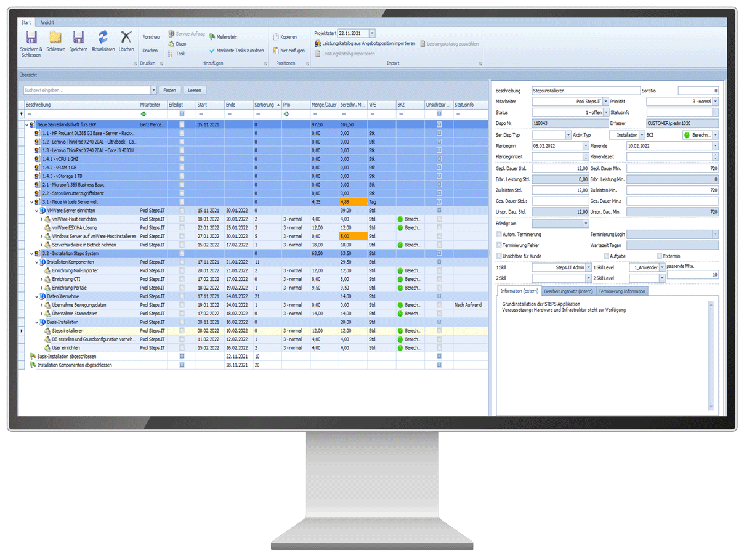Click the Kopieren icon in Positionen
Screen dimensions: 744x560
[277, 37]
